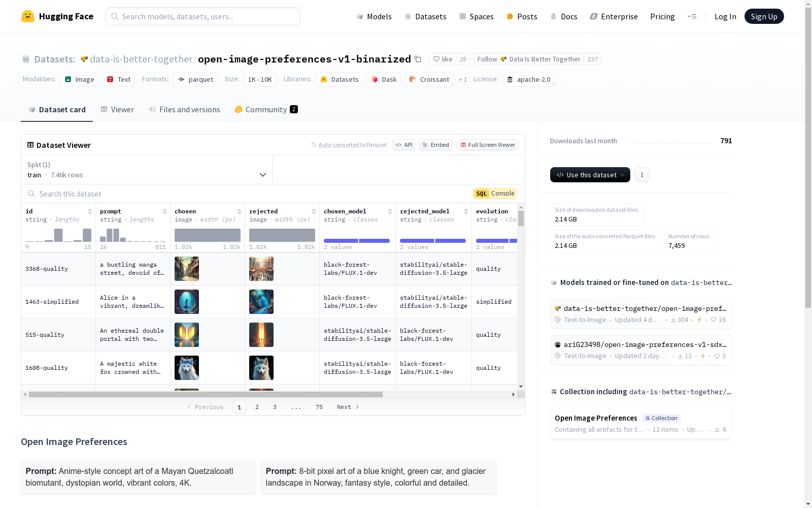Go to page 2 of rows
This screenshot has width=812, height=508.
coord(257,407)
